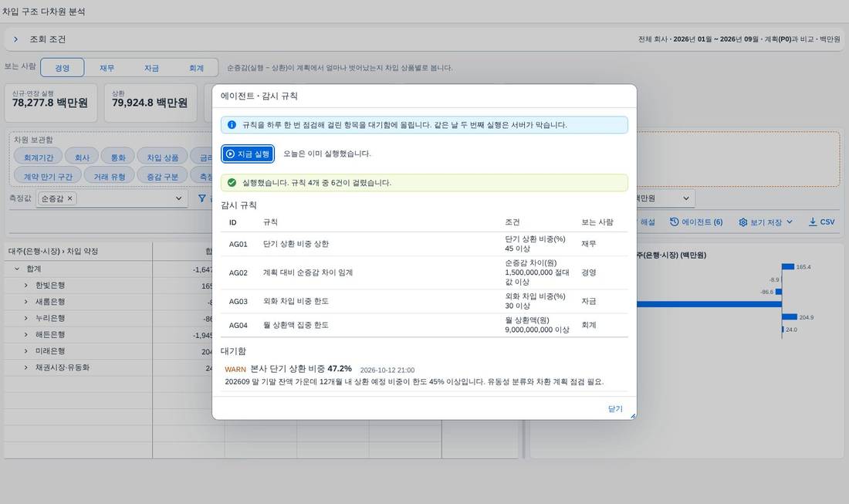The image size is (849, 504).
Task: Close dialog via 닫기 link
Action: click(615, 409)
